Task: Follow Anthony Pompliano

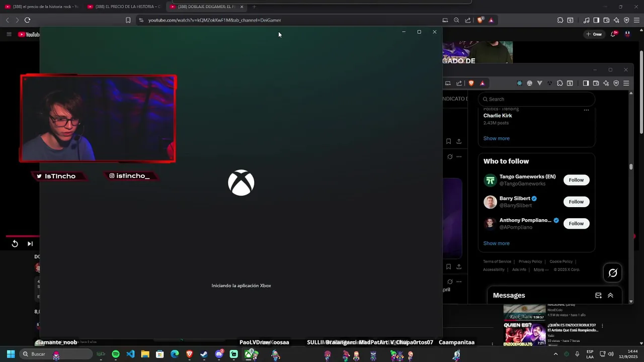Action: click(x=576, y=223)
